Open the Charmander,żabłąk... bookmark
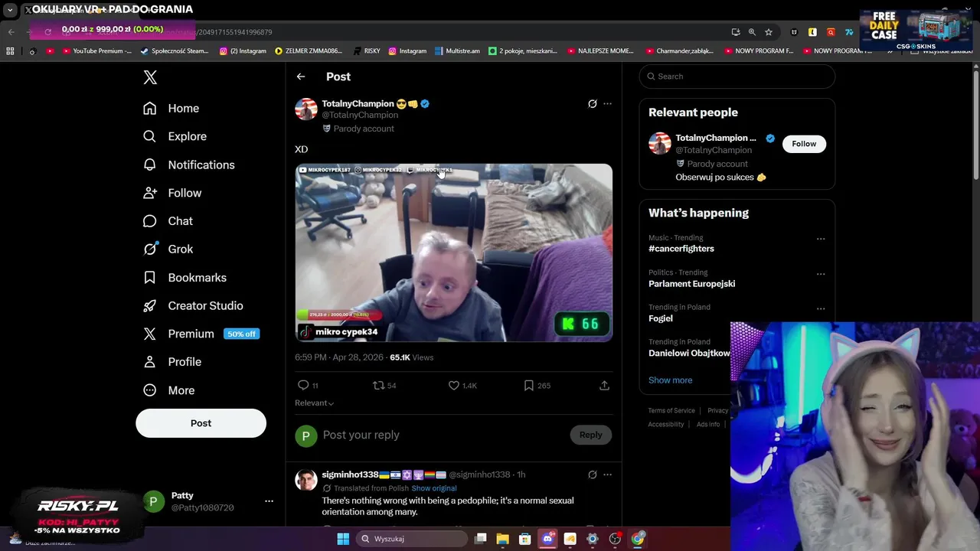This screenshot has height=551, width=980. [679, 51]
